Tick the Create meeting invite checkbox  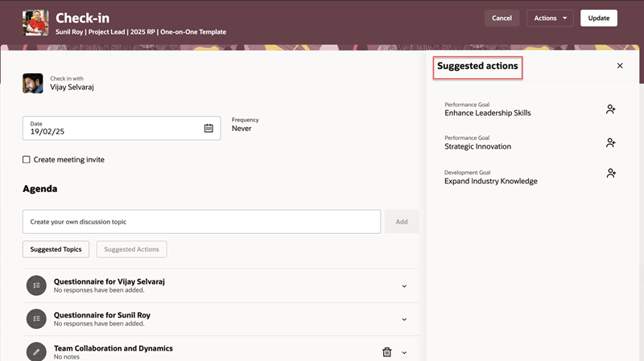(x=27, y=159)
